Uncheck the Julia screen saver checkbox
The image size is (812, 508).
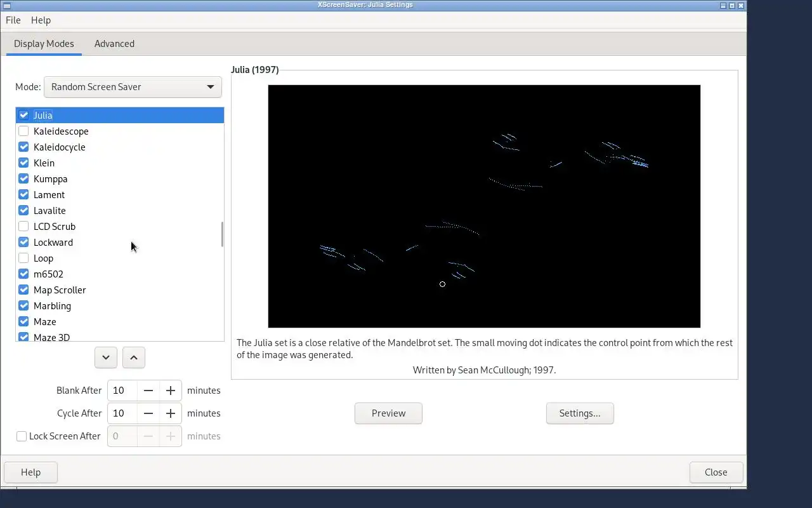click(x=23, y=115)
